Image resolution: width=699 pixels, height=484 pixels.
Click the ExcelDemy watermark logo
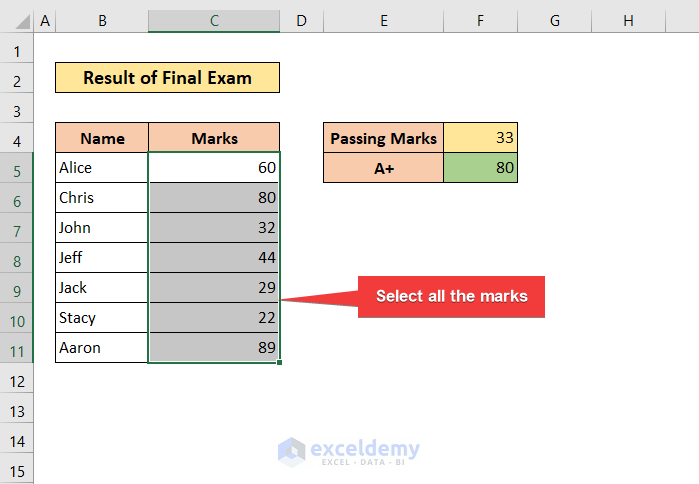(349, 451)
